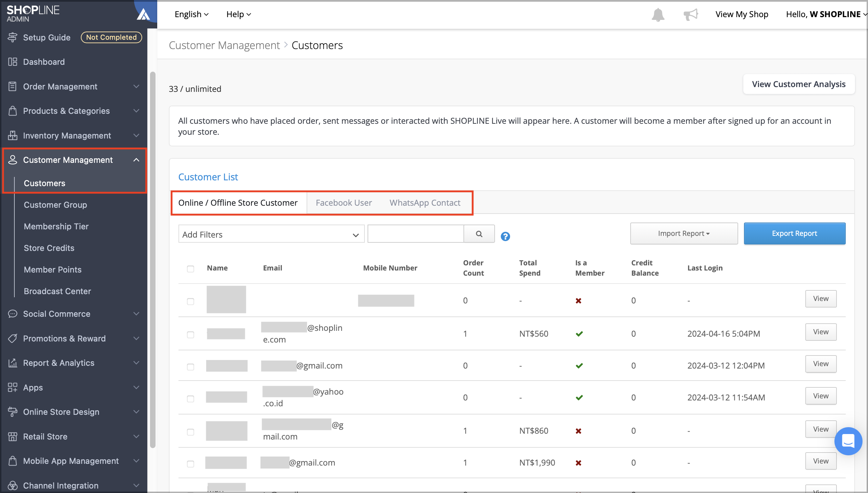Viewport: 868px width, 493px height.
Task: Tick the checkbox for the yahoo.co.id customer
Action: click(190, 399)
